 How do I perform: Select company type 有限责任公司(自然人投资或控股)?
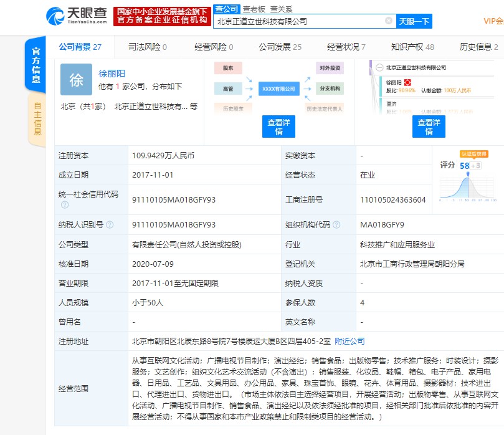click(x=187, y=245)
